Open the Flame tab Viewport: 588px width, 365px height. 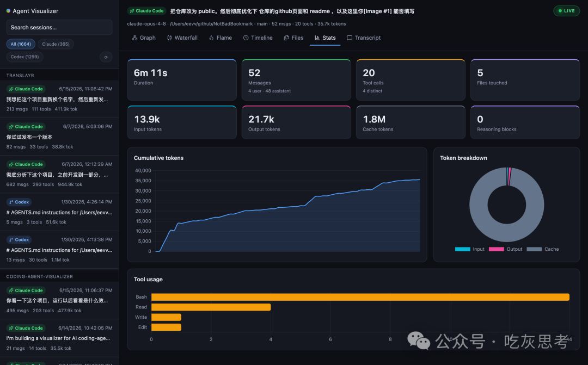click(220, 38)
